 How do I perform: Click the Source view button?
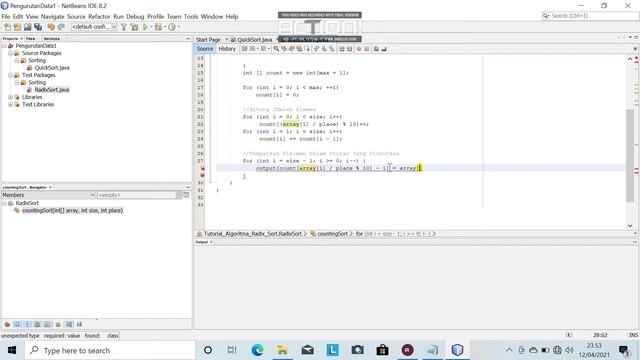coord(204,49)
